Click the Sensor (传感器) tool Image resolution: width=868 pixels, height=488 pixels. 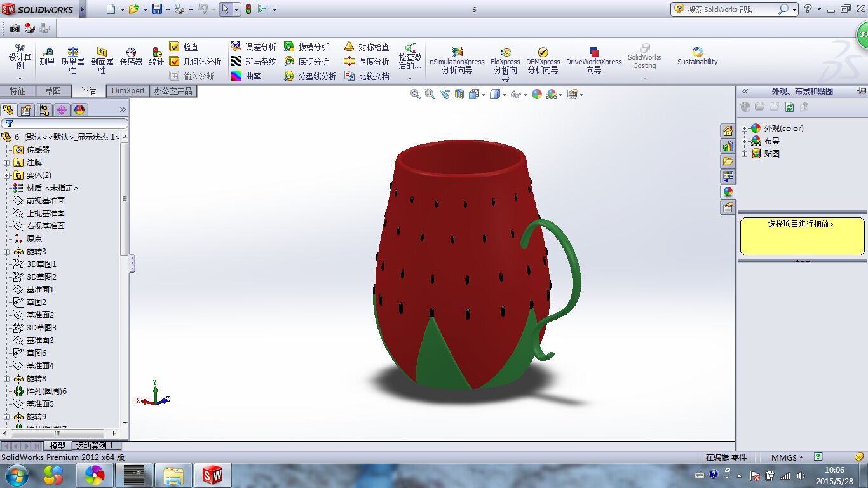click(131, 57)
